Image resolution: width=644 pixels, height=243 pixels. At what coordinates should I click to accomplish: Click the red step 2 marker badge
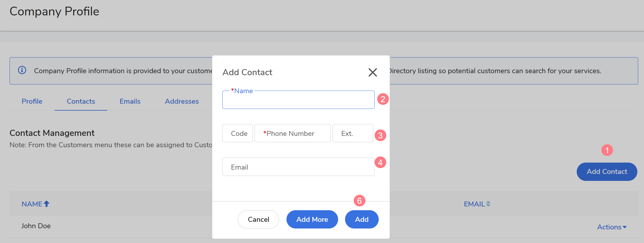pos(383,99)
